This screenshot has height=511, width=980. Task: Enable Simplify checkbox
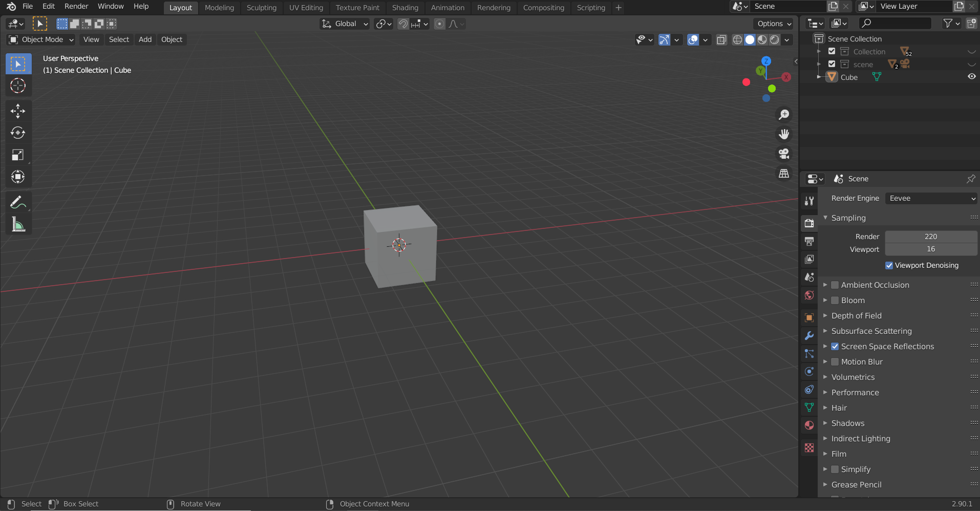[x=835, y=469]
